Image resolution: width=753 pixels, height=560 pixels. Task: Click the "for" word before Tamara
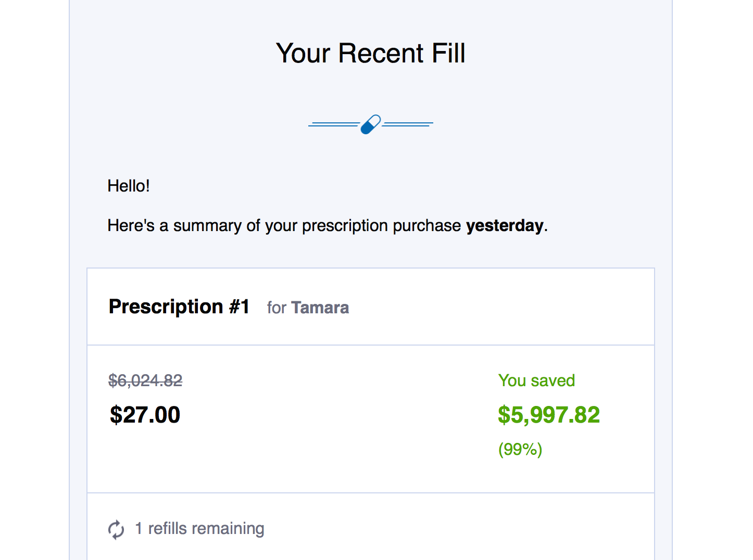tap(277, 308)
